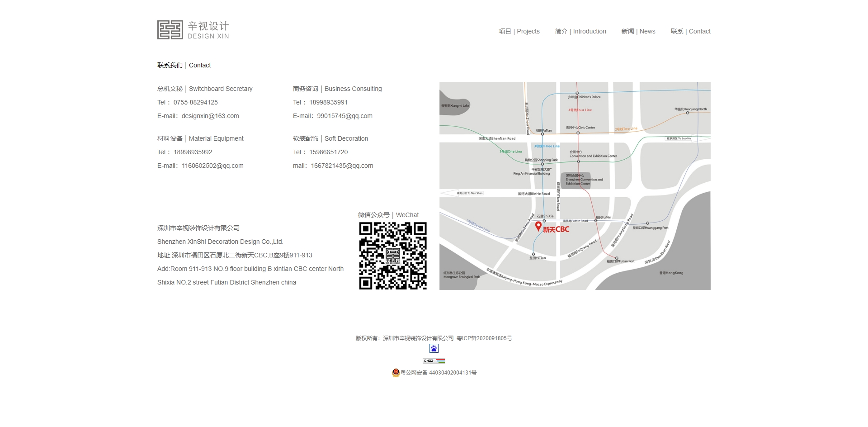This screenshot has width=868, height=427.
Task: Click the WeChat QR code image
Action: [x=393, y=256]
